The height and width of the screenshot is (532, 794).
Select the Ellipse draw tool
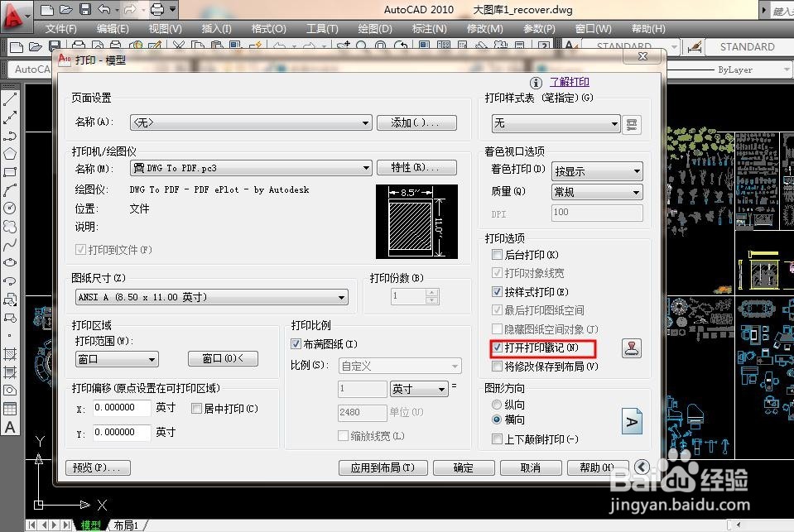10,263
